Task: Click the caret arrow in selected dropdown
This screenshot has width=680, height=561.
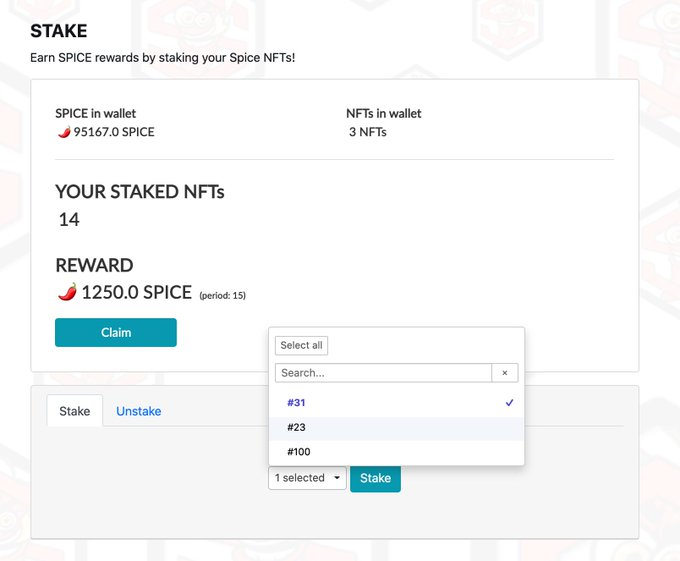Action: [x=337, y=478]
